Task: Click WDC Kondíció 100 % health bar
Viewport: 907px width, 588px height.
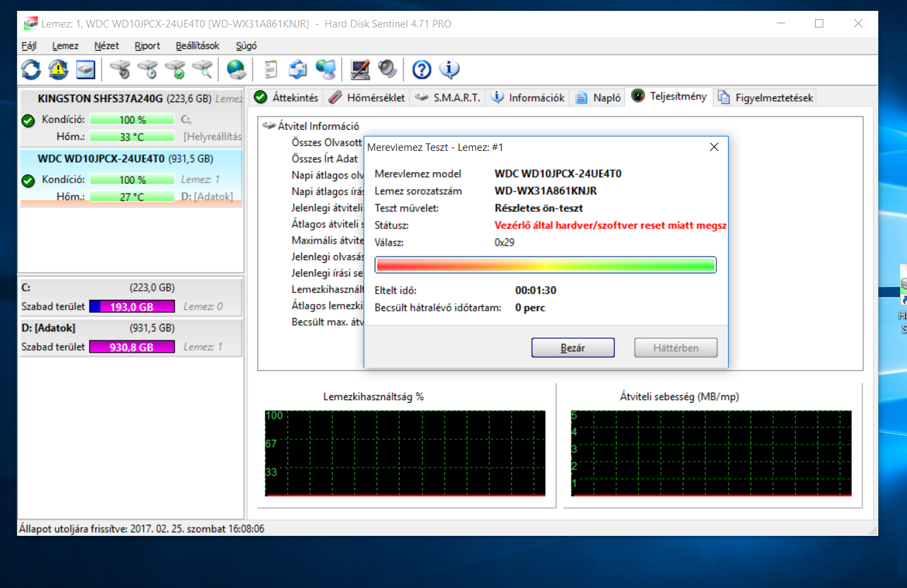Action: click(132, 180)
